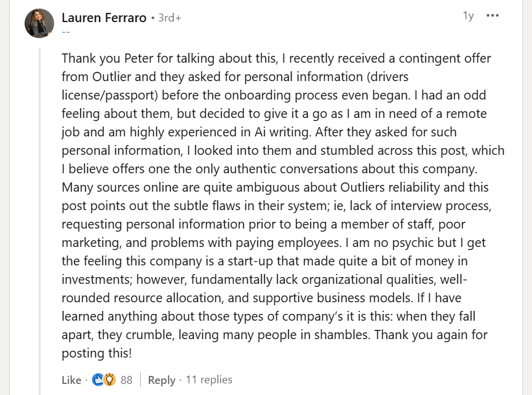
Task: Expand the 11 replies thread
Action: click(208, 380)
